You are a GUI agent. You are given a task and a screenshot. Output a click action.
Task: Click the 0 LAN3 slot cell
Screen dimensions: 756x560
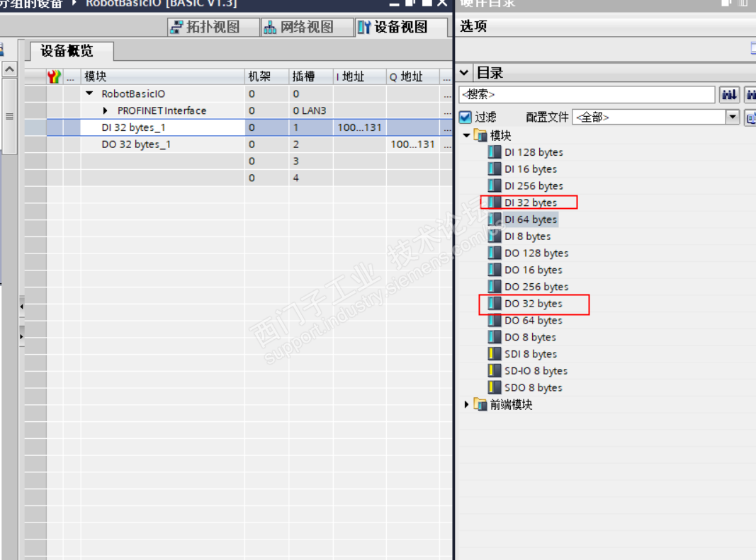(310, 111)
